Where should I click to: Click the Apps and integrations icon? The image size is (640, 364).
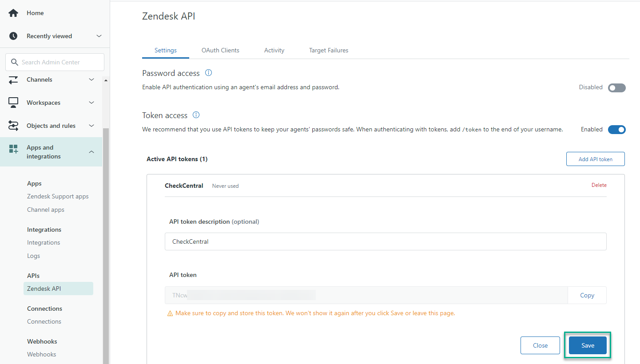pyautogui.click(x=13, y=149)
